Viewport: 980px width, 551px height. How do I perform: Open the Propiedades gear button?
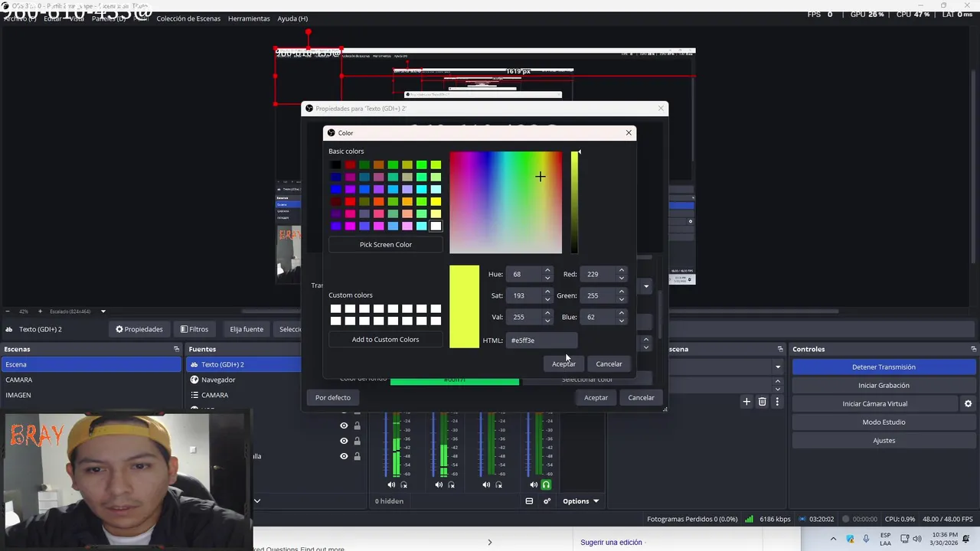(139, 329)
